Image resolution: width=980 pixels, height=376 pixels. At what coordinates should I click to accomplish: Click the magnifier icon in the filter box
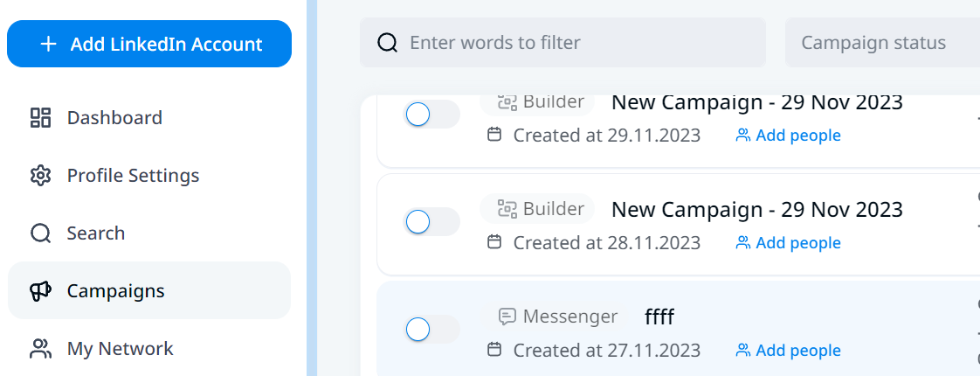[387, 43]
